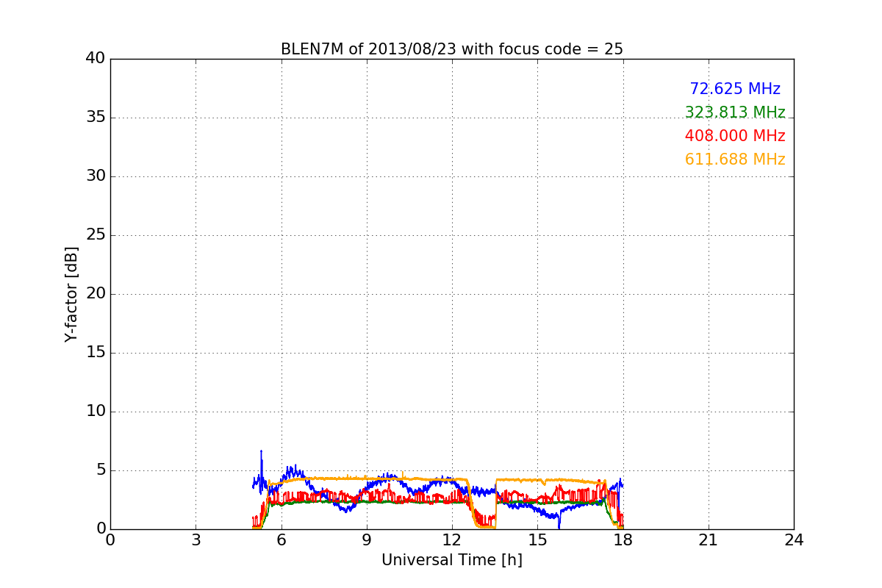Select the 323.813 MHz legend label
This screenshot has width=882, height=588.
[735, 112]
